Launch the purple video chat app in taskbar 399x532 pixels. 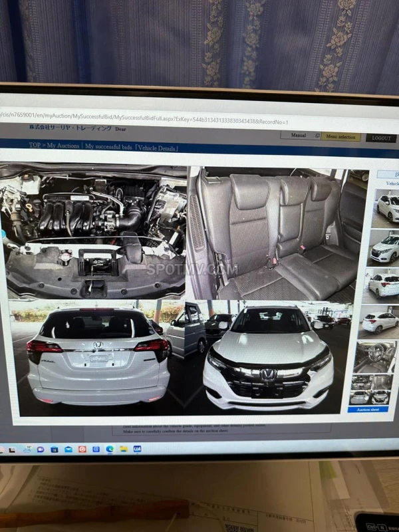point(41,450)
